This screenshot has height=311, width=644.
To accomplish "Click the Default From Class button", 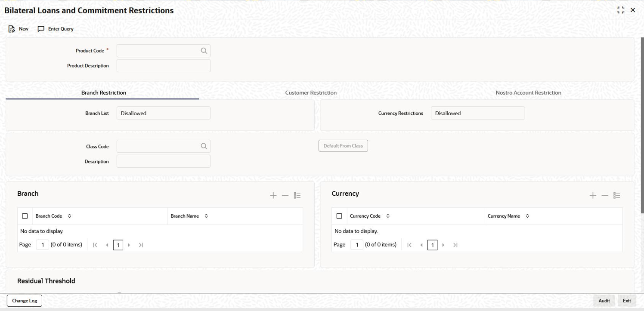I will click(343, 146).
